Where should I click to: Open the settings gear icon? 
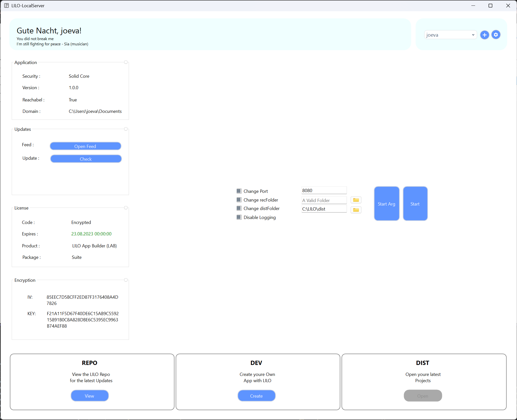(x=496, y=35)
